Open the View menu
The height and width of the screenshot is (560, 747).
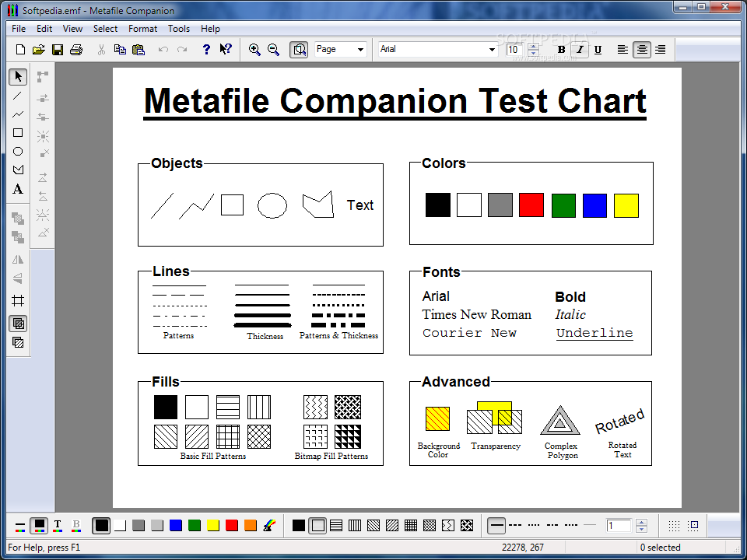[x=72, y=29]
